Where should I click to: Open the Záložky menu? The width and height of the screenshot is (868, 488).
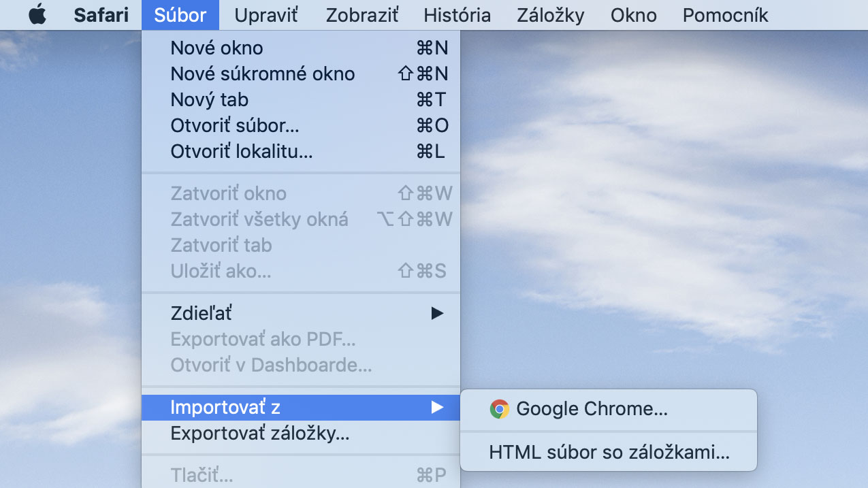(x=550, y=15)
